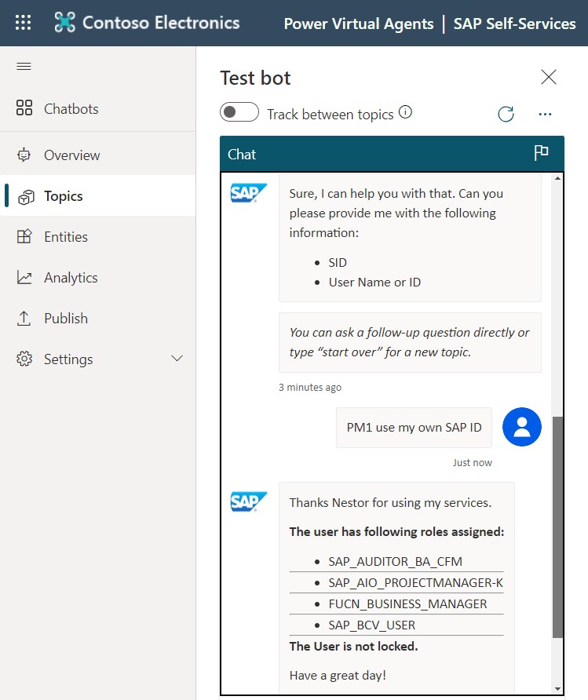Click chat scrollbar up arrow
588x700 pixels.
(557, 178)
